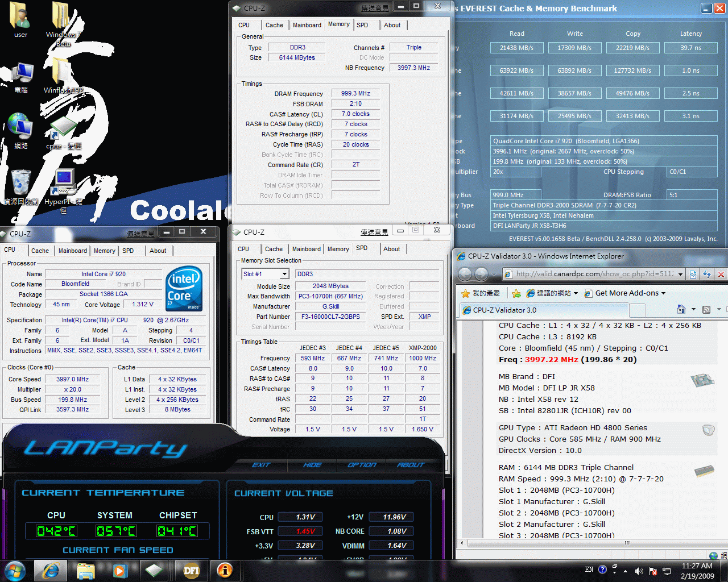
Task: Open the Windows 7 Beta desktop folder
Action: pos(63,23)
